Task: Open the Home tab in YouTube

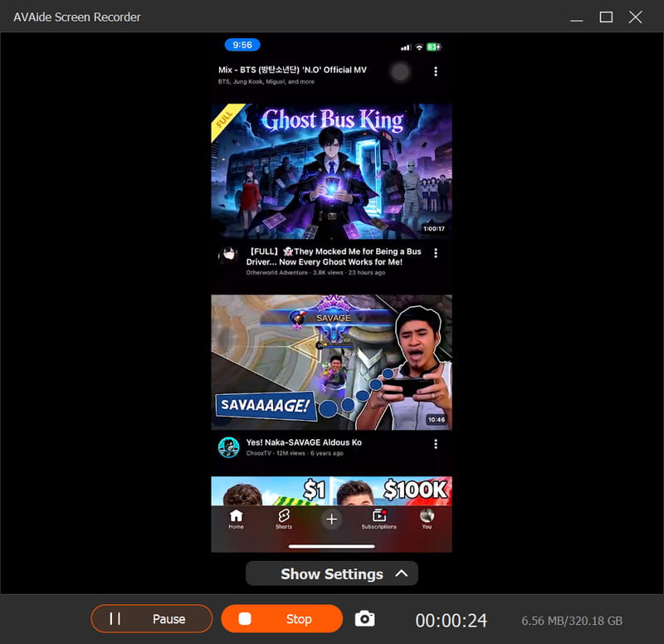Action: [x=236, y=519]
